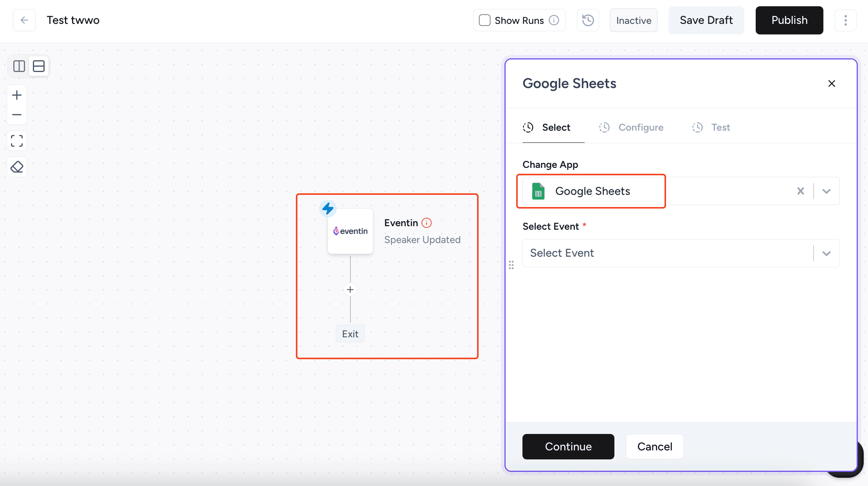Image resolution: width=868 pixels, height=486 pixels.
Task: Select the Eventin trigger node
Action: tap(350, 231)
